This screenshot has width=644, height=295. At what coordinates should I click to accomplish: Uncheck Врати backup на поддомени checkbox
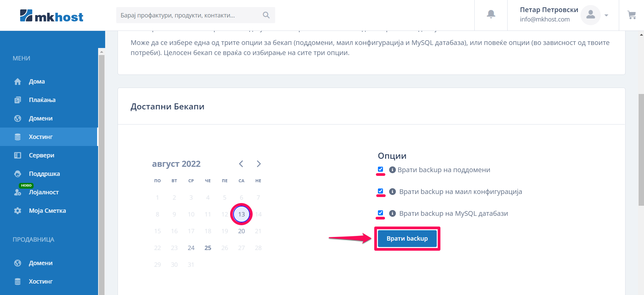click(380, 169)
